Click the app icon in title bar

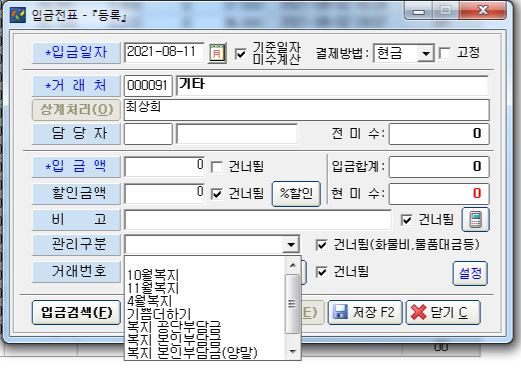point(18,15)
